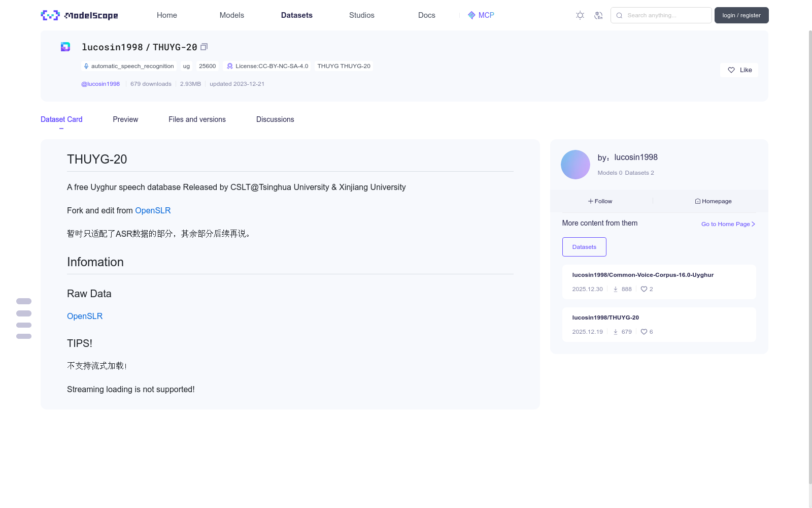Like this dataset
Screen dimensions: 812x508
pyautogui.click(x=739, y=70)
